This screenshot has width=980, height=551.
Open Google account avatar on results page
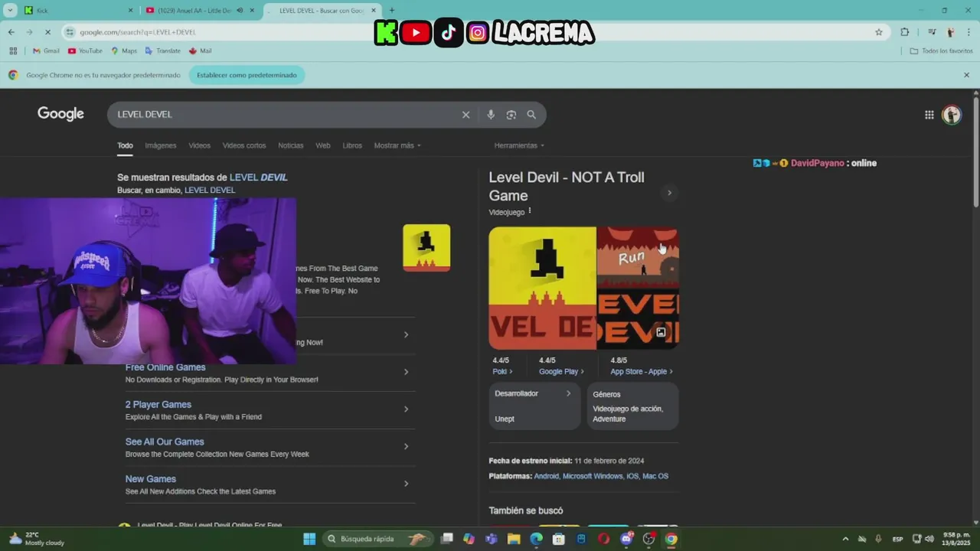point(952,115)
